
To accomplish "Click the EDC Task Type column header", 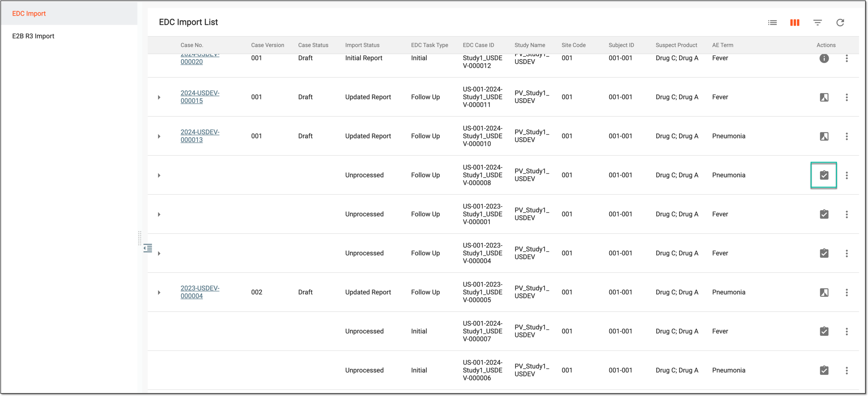I will (429, 45).
